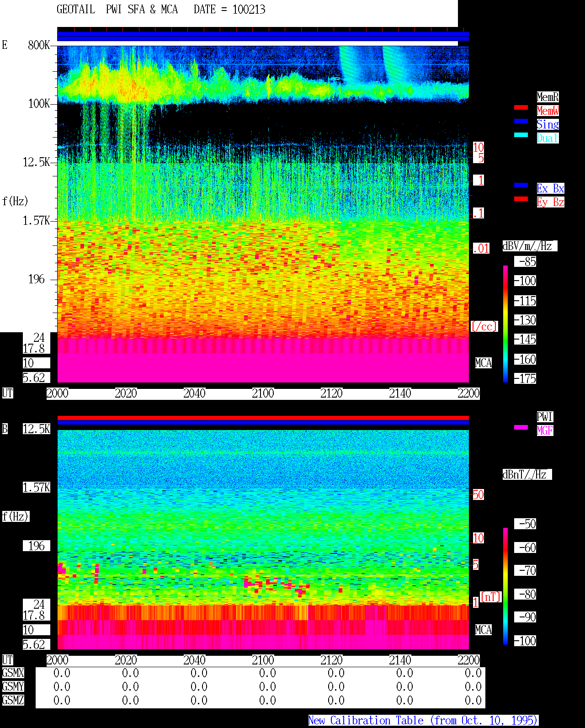Click the magenta MGF legend swatch
The height and width of the screenshot is (728, 585).
(x=521, y=427)
